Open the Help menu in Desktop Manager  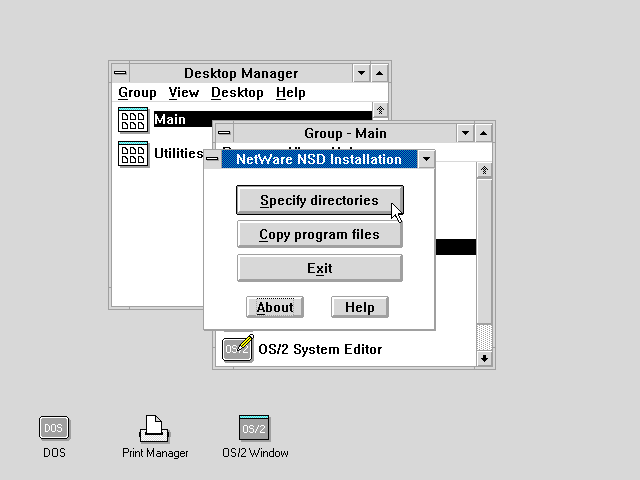pos(291,93)
